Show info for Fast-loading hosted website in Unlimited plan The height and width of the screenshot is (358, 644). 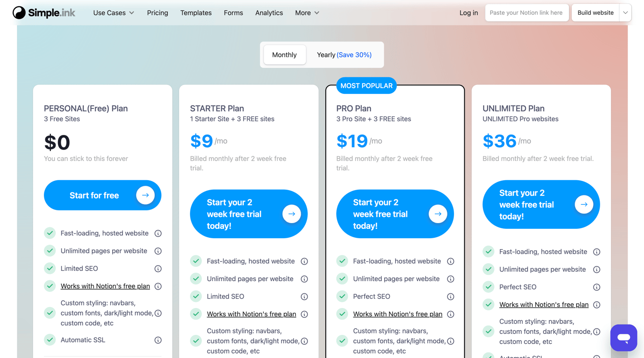coord(597,252)
